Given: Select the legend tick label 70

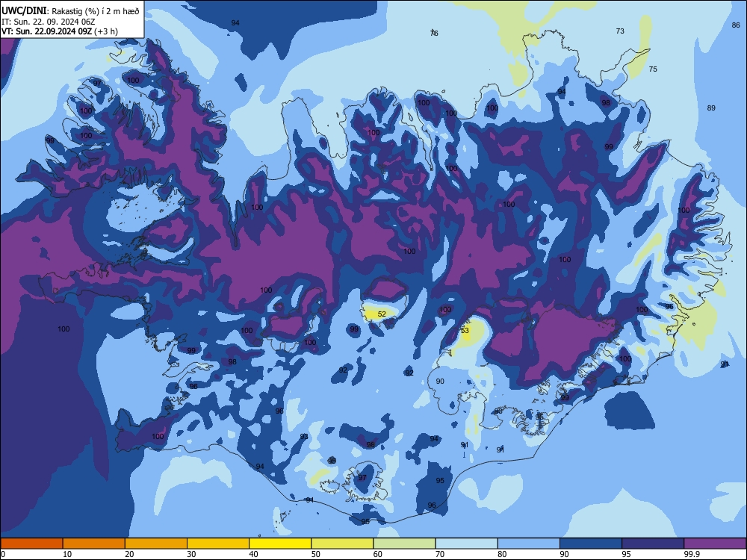Looking at the screenshot, I should (440, 554).
